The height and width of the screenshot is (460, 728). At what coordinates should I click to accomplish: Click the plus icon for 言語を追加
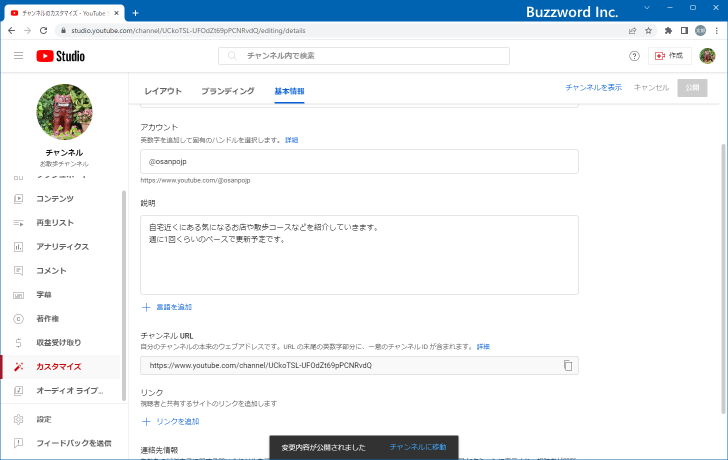[x=146, y=307]
